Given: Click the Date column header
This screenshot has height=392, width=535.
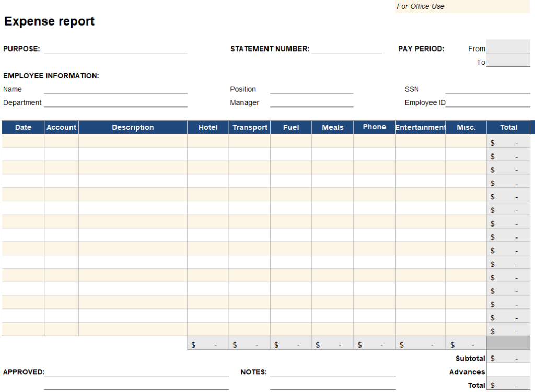Looking at the screenshot, I should tap(23, 127).
